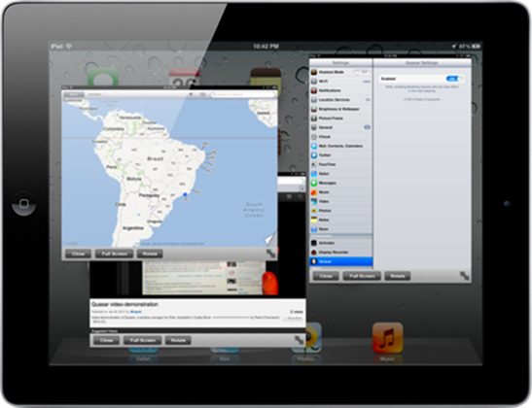Open the Music app in the dock

[387, 338]
